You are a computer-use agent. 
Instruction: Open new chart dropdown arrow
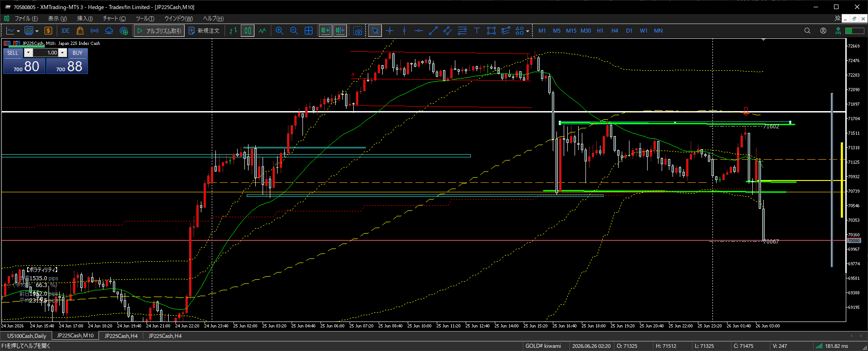18,31
